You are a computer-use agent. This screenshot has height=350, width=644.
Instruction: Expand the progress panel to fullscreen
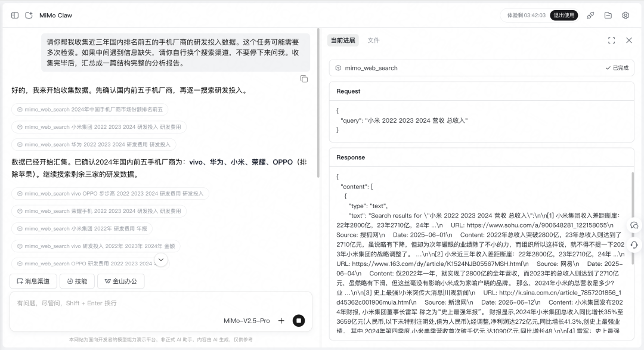[612, 41]
